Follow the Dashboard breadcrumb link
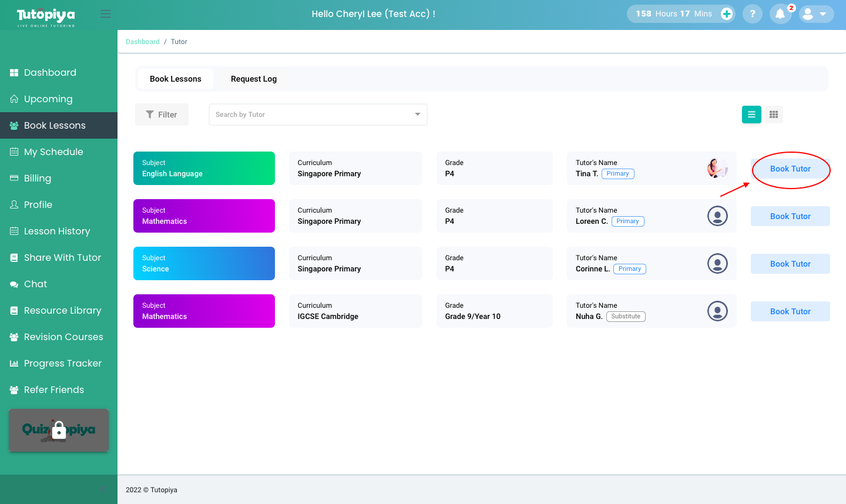The width and height of the screenshot is (846, 504). pyautogui.click(x=143, y=42)
